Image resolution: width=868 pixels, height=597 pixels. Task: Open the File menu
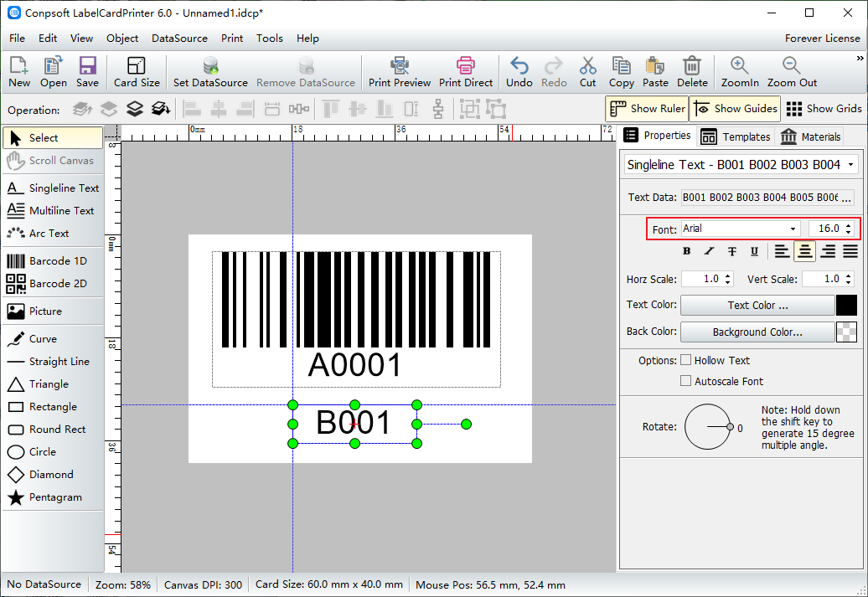pyautogui.click(x=17, y=39)
